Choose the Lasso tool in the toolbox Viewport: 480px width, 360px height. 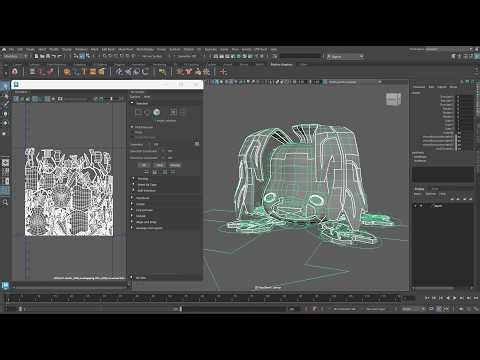[5, 96]
